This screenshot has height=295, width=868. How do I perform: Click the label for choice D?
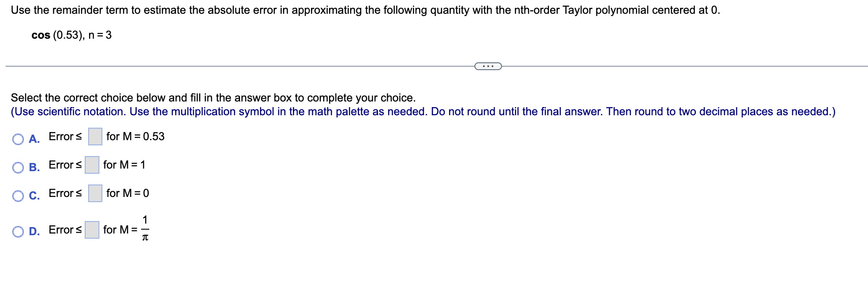[34, 232]
